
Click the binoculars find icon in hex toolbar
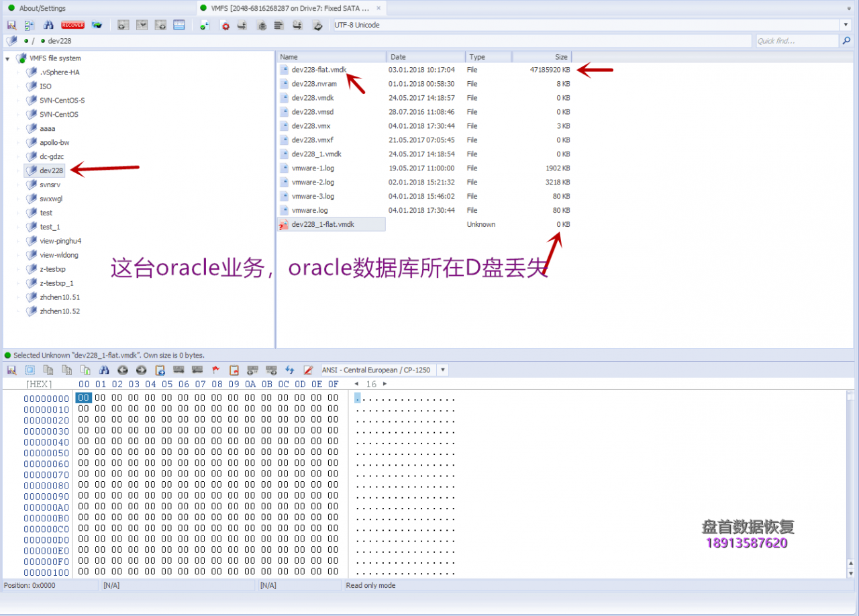(x=104, y=370)
